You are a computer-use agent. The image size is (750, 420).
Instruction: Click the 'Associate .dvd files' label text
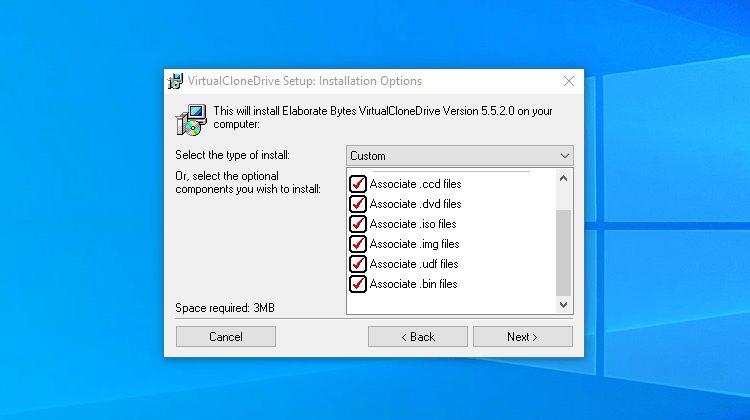(415, 204)
